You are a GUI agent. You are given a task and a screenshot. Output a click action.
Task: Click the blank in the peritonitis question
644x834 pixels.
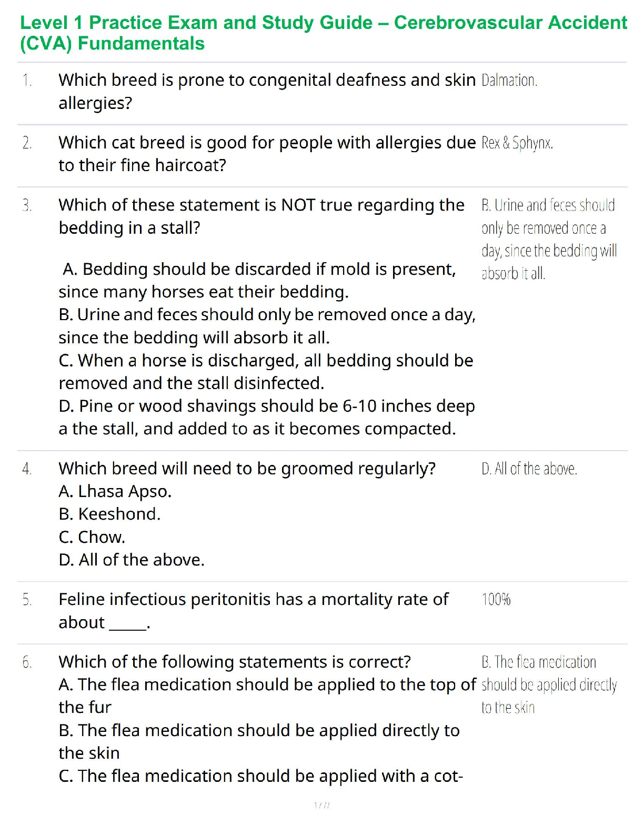pos(128,623)
